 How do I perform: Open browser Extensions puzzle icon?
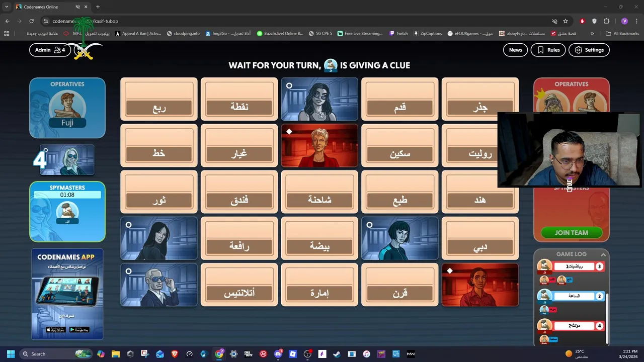tap(606, 21)
